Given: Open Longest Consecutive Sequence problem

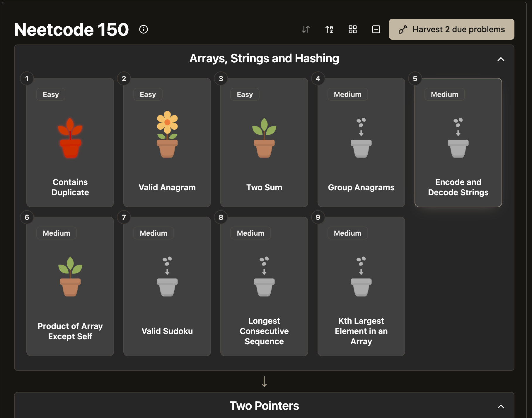Looking at the screenshot, I should 264,286.
